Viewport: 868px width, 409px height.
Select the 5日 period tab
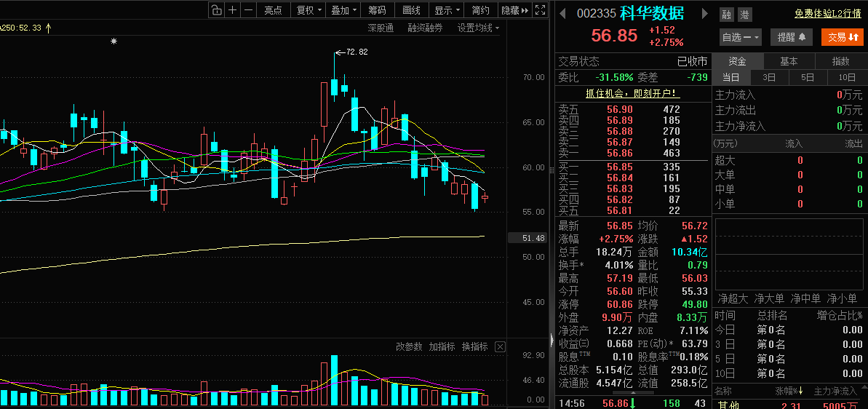(x=808, y=77)
